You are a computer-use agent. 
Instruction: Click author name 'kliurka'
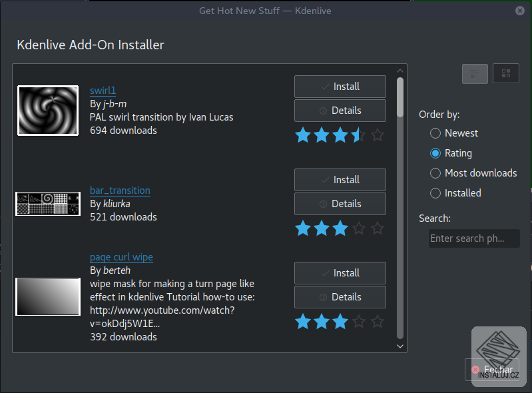coord(117,204)
